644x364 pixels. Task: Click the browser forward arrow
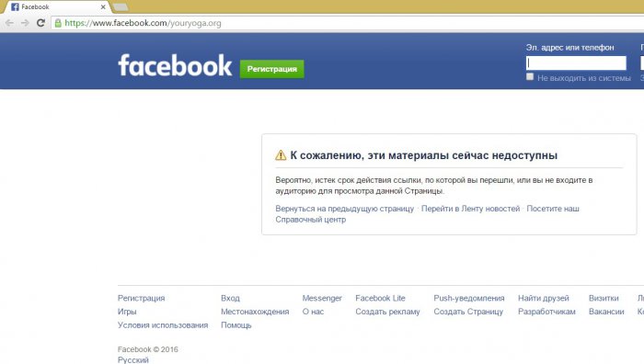(25, 23)
